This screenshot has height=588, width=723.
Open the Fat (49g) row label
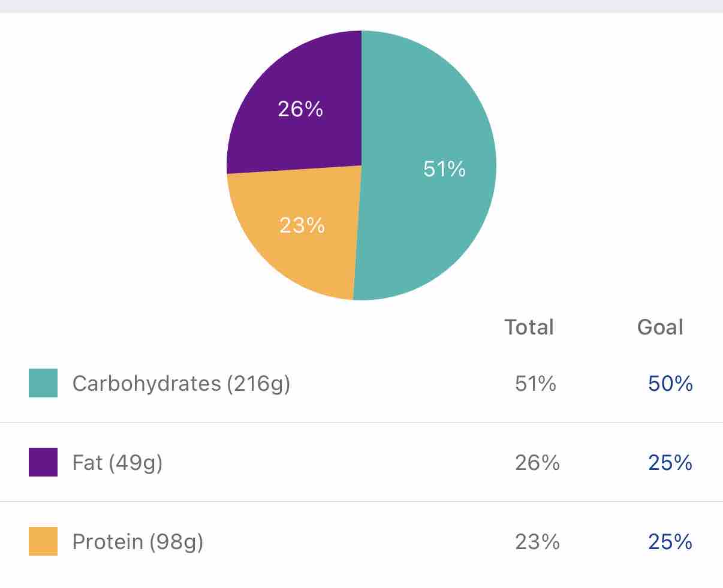coord(118,463)
